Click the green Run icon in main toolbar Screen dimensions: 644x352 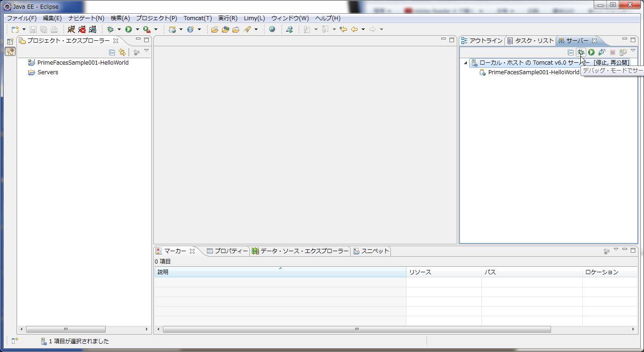pos(129,29)
